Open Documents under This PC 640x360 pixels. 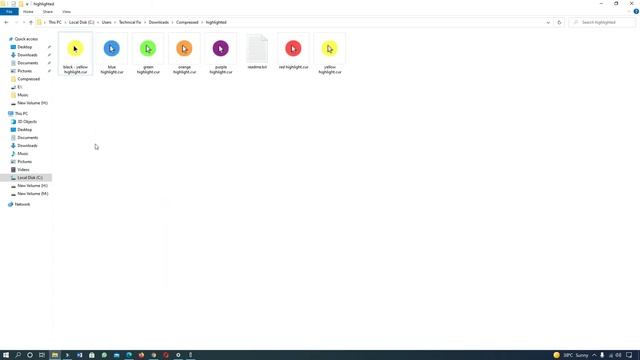click(28, 138)
